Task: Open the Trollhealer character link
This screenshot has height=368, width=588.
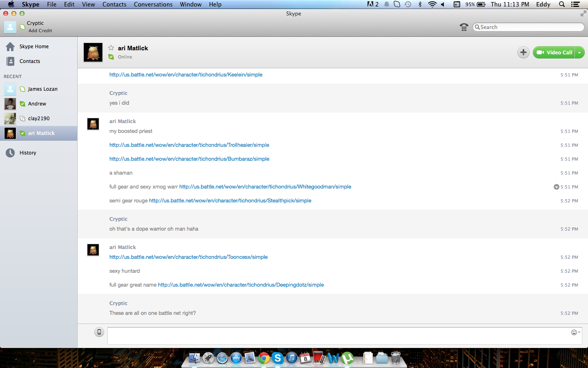Action: point(189,145)
